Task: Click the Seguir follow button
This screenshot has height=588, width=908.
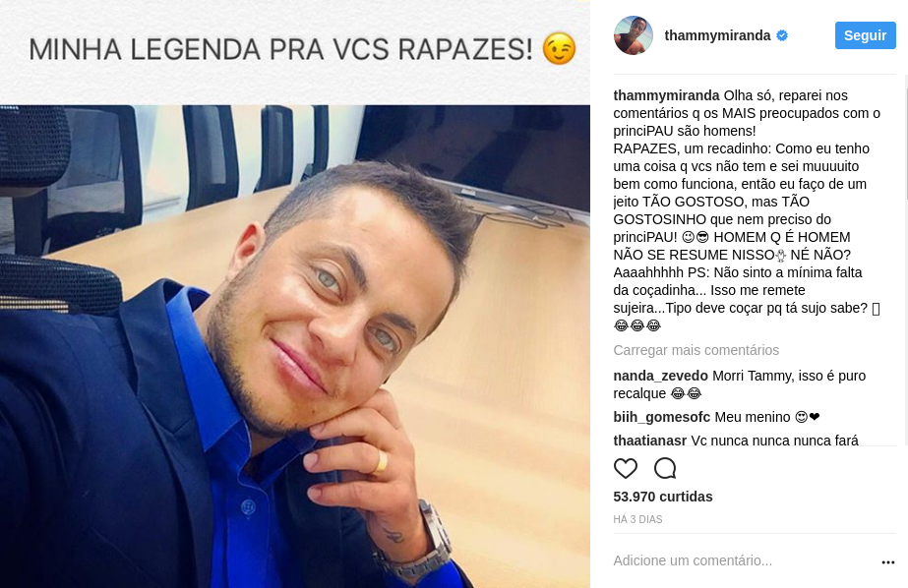Action: tap(865, 35)
